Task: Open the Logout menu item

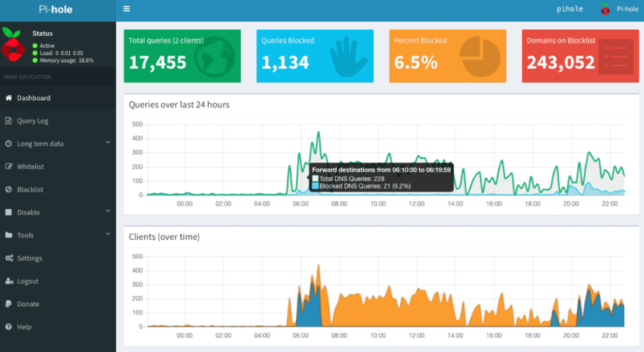Action: [58, 281]
